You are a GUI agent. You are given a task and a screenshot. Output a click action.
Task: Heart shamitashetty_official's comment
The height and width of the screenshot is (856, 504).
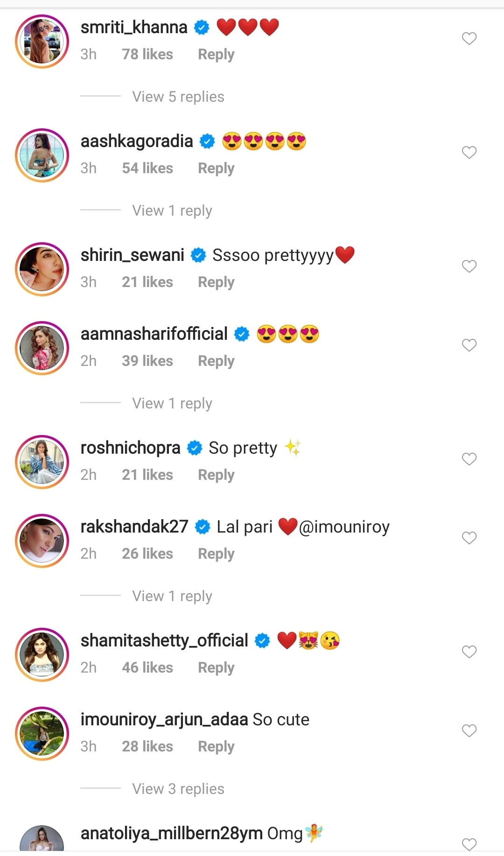[469, 652]
